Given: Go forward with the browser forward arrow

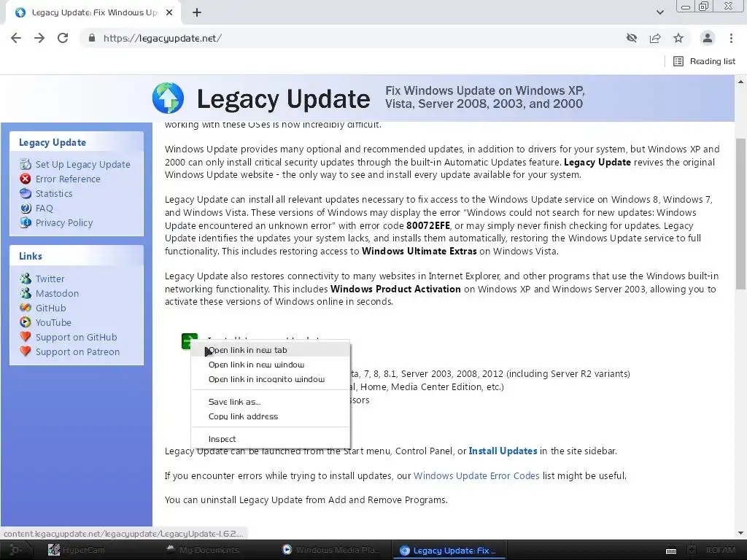Looking at the screenshot, I should pyautogui.click(x=39, y=38).
